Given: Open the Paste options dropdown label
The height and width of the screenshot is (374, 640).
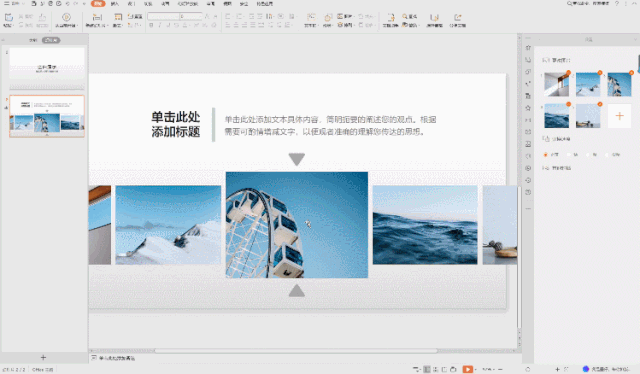Looking at the screenshot, I should point(9,25).
